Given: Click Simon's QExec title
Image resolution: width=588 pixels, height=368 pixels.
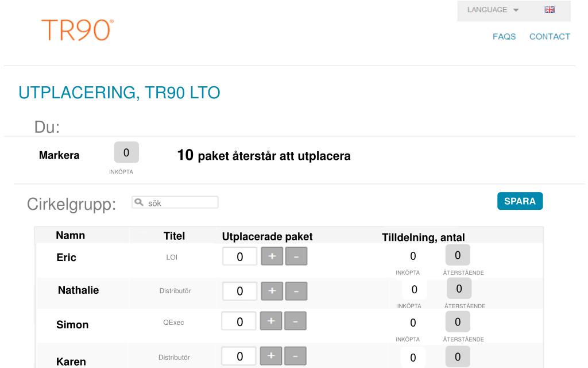Looking at the screenshot, I should coord(173,323).
